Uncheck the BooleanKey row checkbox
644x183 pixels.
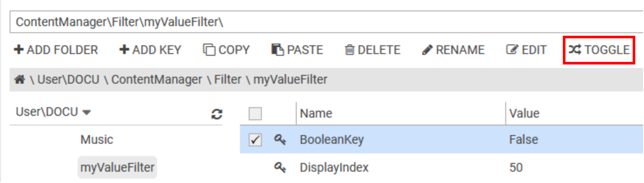point(255,140)
